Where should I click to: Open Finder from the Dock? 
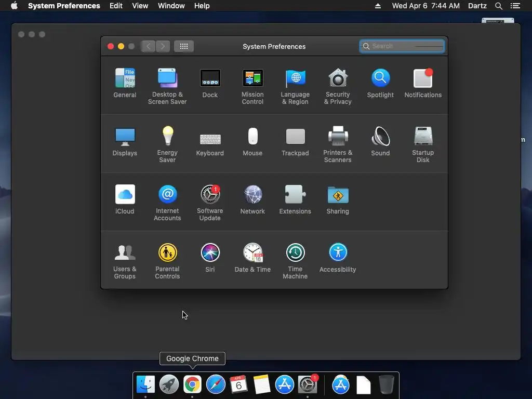[145, 384]
